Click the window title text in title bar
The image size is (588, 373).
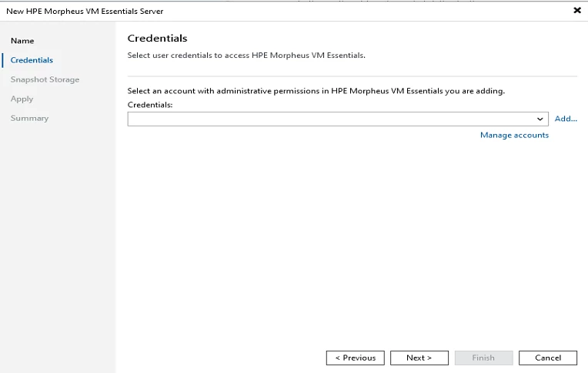coord(85,11)
